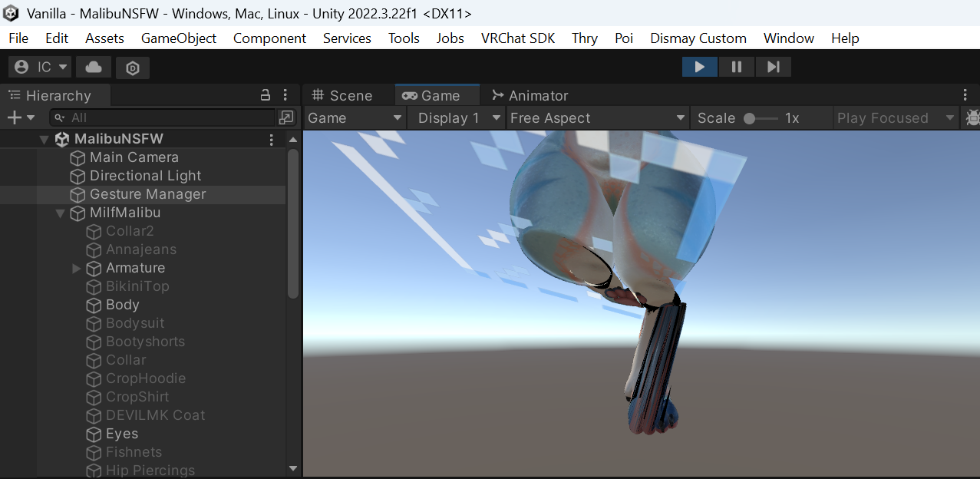980x479 pixels.
Task: Open the Tools menu
Action: (x=404, y=38)
